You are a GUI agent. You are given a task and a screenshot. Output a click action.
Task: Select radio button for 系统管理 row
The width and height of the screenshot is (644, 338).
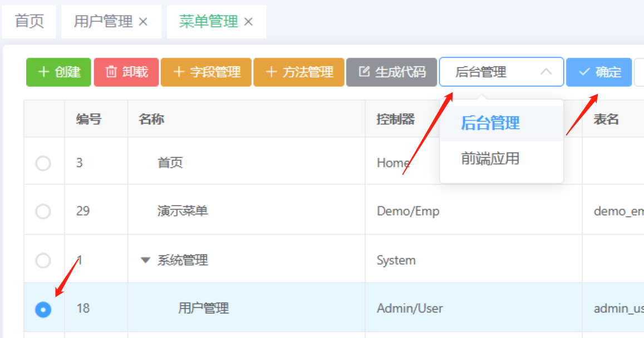click(43, 260)
